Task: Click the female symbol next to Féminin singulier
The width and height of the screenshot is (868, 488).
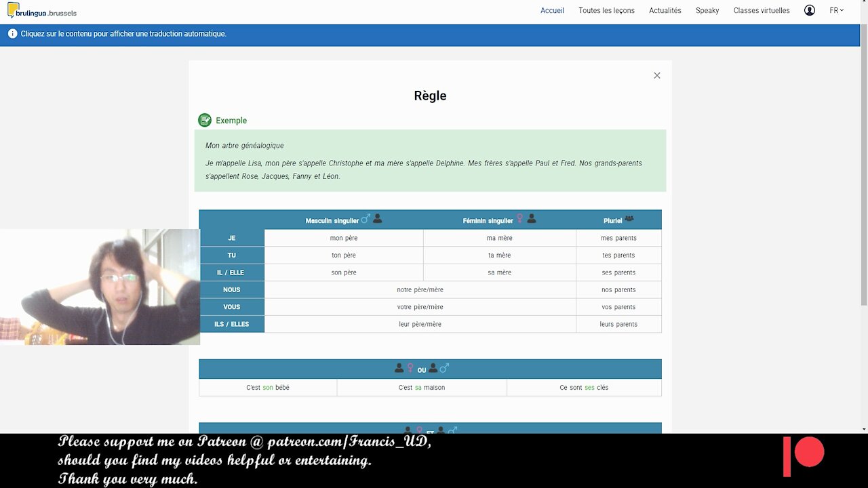Action: (520, 219)
